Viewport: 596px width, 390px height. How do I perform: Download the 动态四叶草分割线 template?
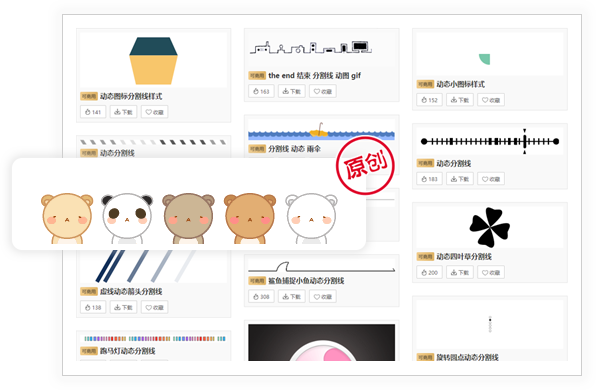click(x=460, y=273)
